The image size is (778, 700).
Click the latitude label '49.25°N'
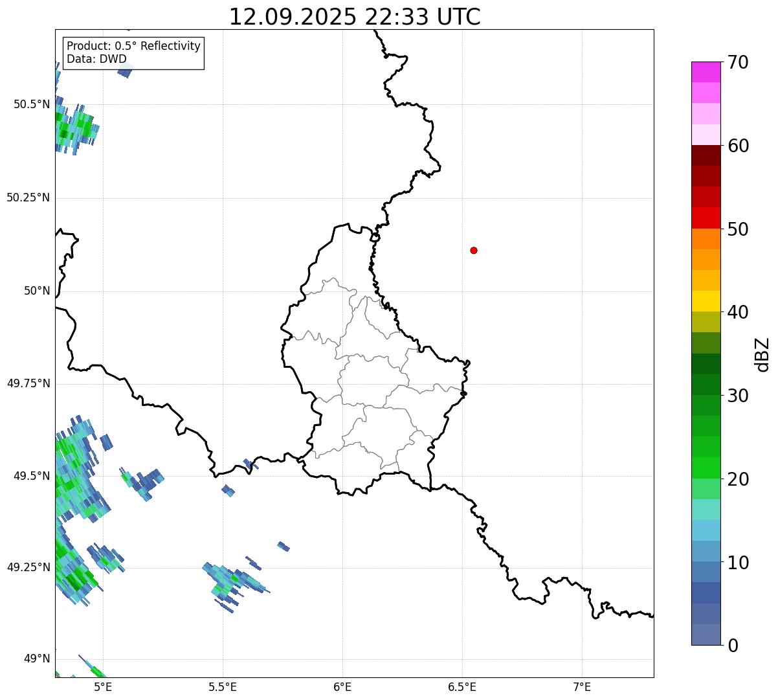[28, 567]
